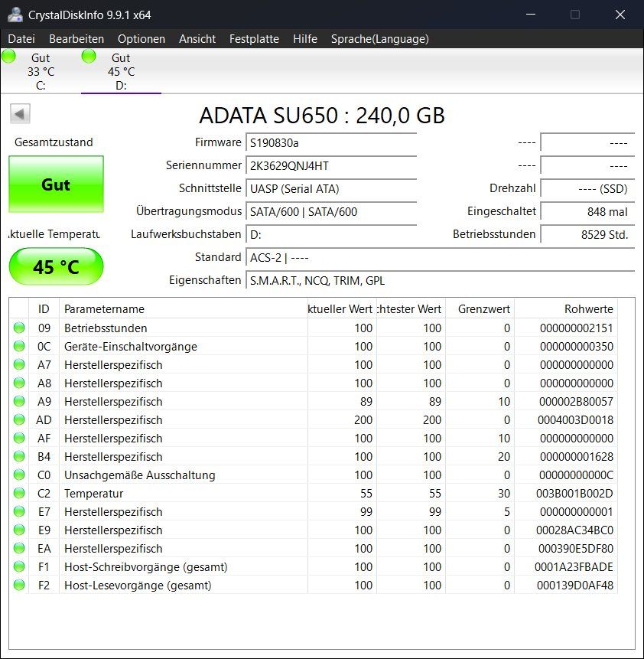Click raw value 0004003D0018
644x659 pixels.
click(575, 419)
